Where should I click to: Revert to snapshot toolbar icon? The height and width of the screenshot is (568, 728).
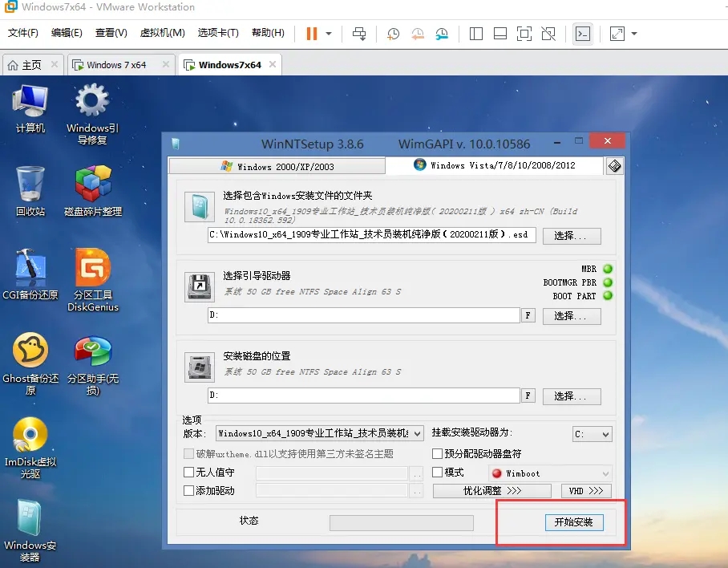click(x=418, y=34)
